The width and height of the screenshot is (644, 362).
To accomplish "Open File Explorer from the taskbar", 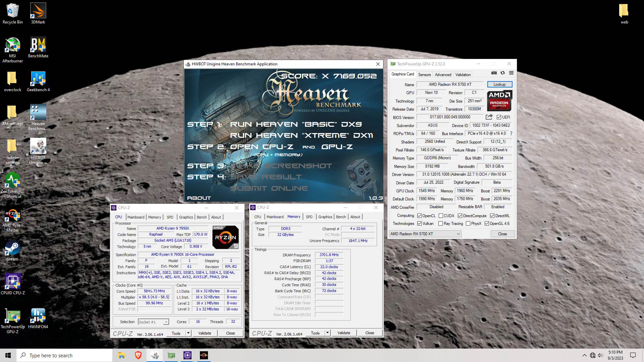I will click(x=121, y=355).
